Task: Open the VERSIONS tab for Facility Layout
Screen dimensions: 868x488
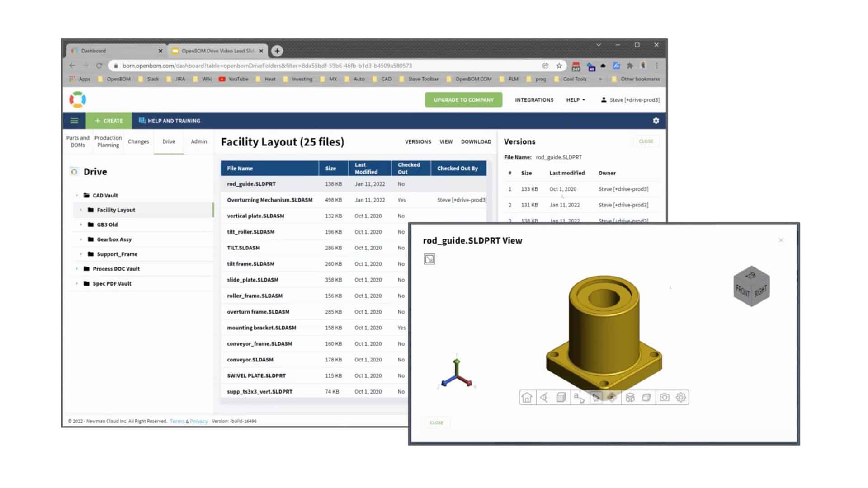Action: coord(418,141)
